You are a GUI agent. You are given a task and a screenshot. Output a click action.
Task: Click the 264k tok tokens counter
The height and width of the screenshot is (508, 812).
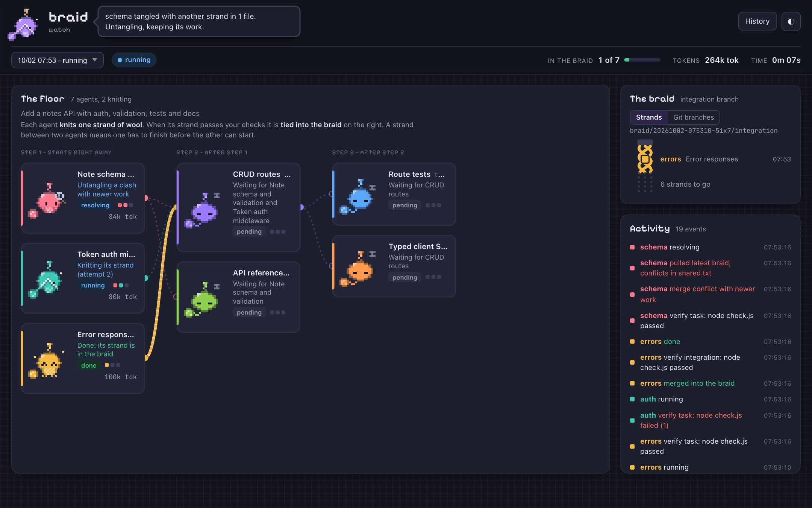click(x=721, y=60)
